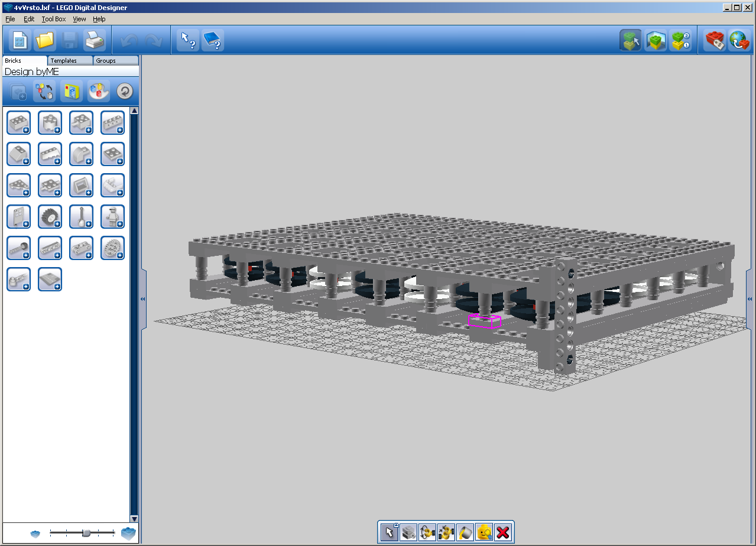This screenshot has height=546, width=756.
Task: Click the yellow brick box filter icon
Action: (72, 92)
